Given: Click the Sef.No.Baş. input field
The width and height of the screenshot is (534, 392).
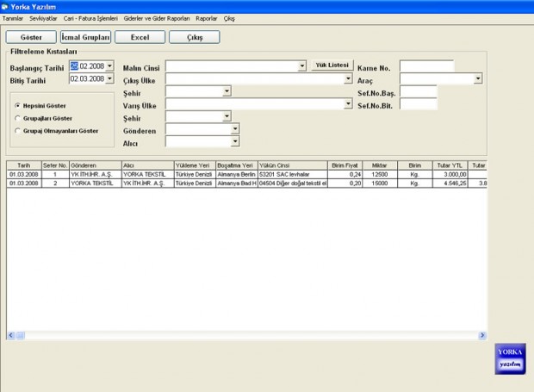Looking at the screenshot, I should coord(419,91).
